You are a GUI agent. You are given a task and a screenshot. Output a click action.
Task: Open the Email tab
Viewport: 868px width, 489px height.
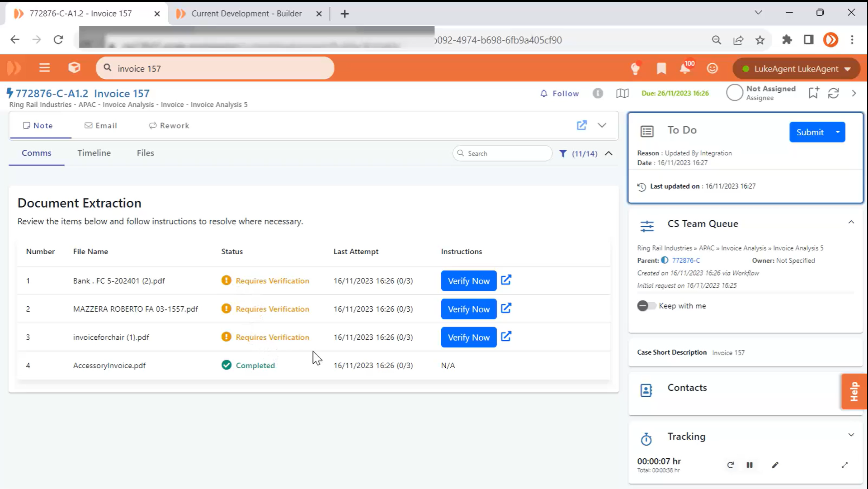[101, 126]
